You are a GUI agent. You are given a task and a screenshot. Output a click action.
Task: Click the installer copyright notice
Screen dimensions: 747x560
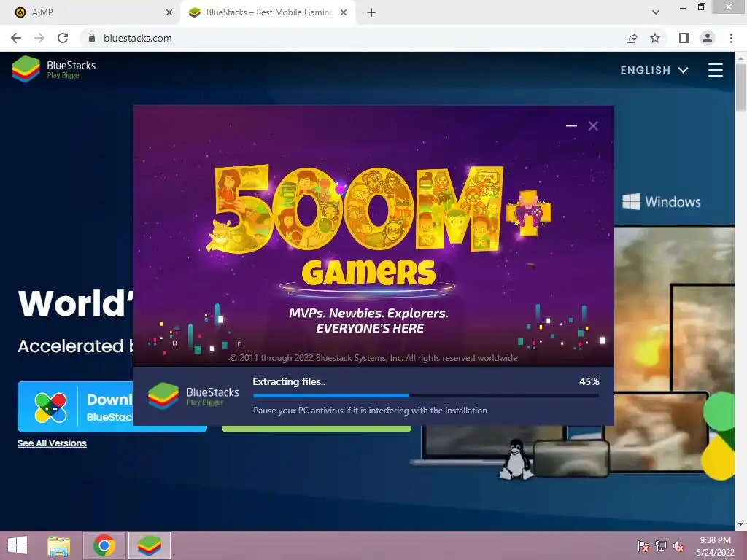click(x=373, y=358)
